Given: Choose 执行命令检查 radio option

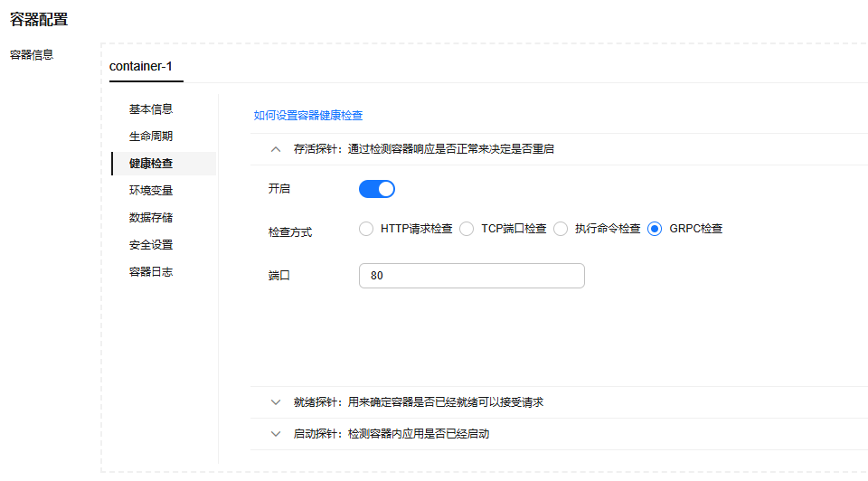Looking at the screenshot, I should (561, 229).
